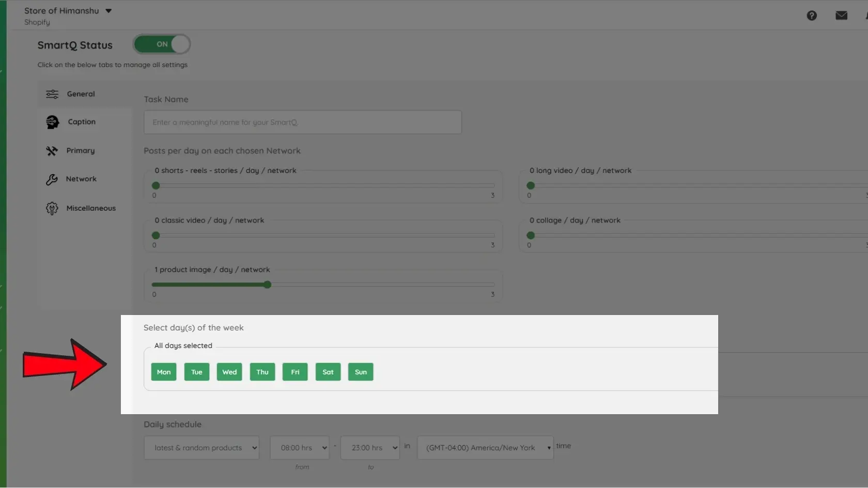Open the mail envelope icon

(841, 15)
